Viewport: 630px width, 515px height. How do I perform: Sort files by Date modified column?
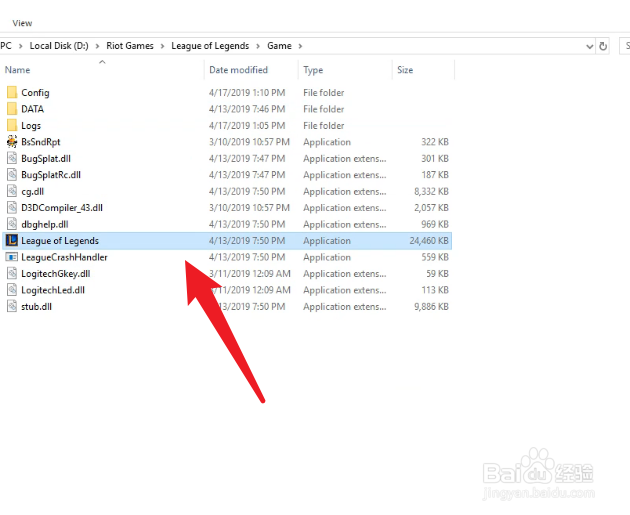pyautogui.click(x=238, y=70)
